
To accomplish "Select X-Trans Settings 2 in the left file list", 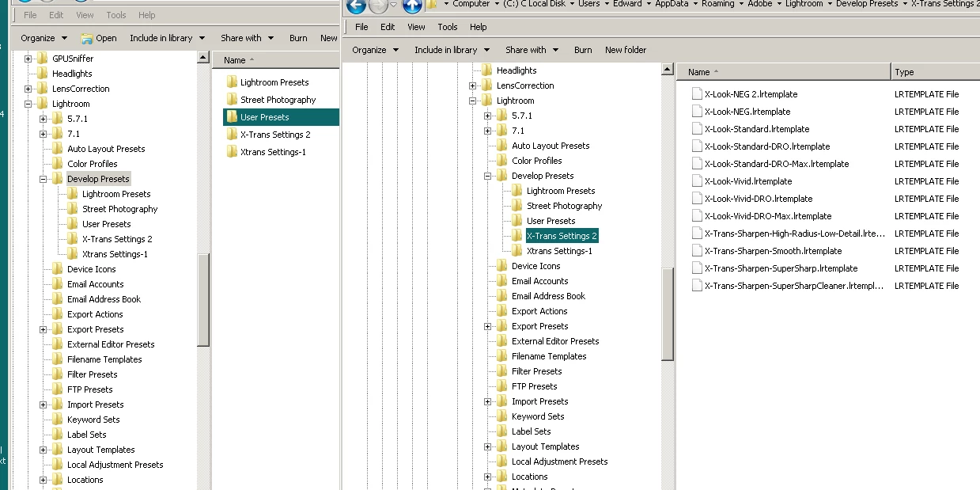I will 275,135.
